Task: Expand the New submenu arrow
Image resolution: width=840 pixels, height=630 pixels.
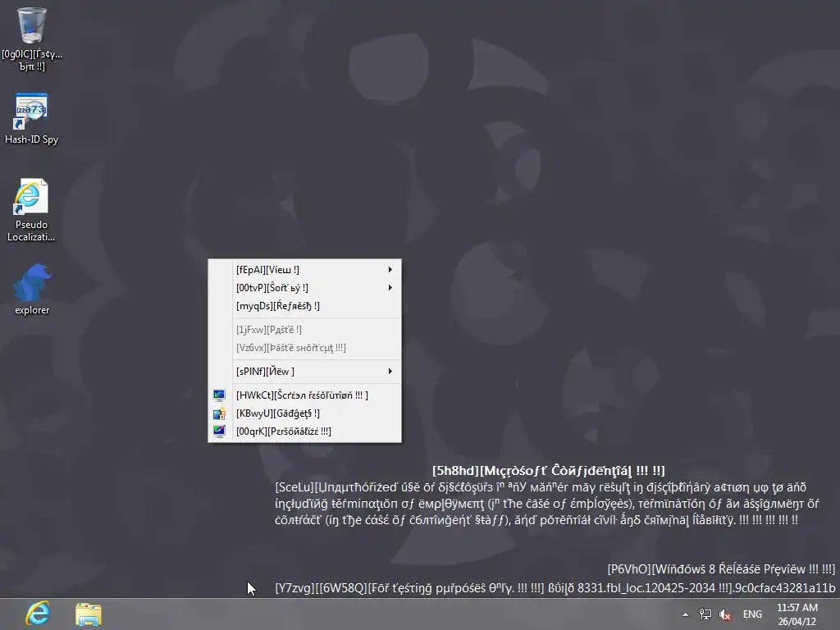Action: pos(390,372)
